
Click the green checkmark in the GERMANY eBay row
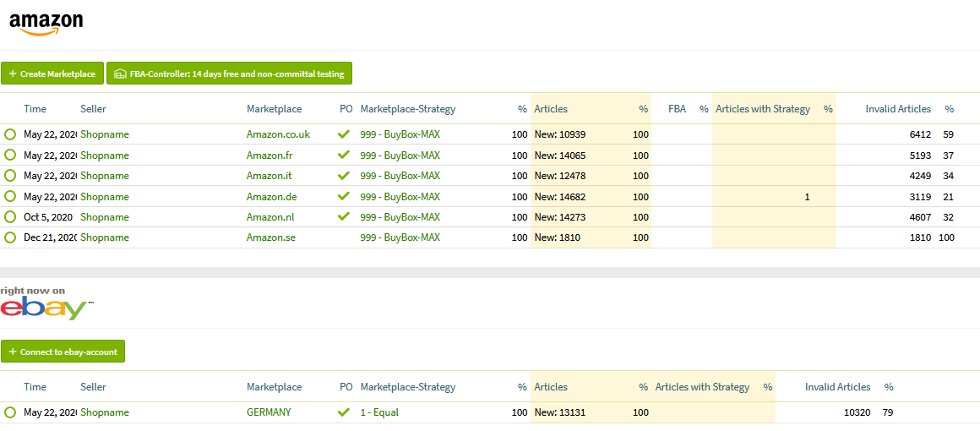point(343,412)
